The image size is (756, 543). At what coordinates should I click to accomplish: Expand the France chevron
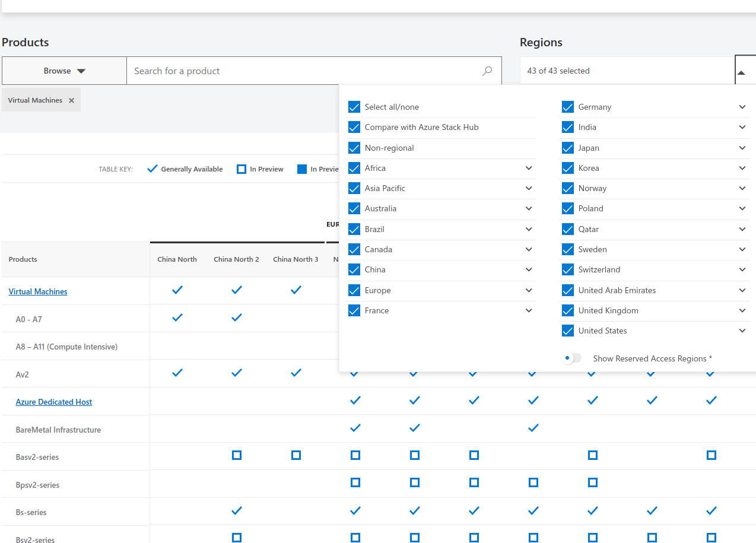tap(529, 310)
